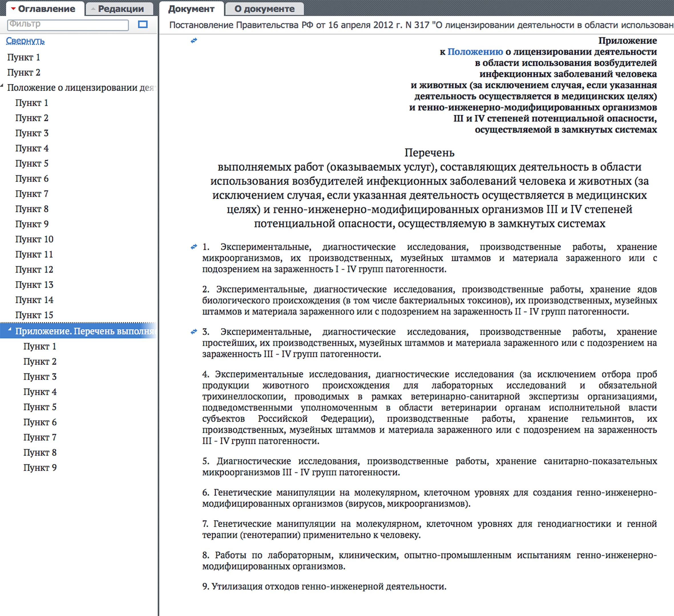The height and width of the screenshot is (616, 674).
Task: Go to Пункт 11 in the contents
Action: (35, 254)
